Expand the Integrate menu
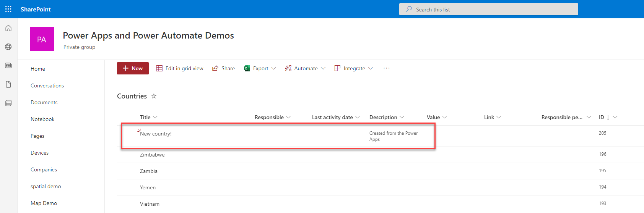 click(353, 68)
